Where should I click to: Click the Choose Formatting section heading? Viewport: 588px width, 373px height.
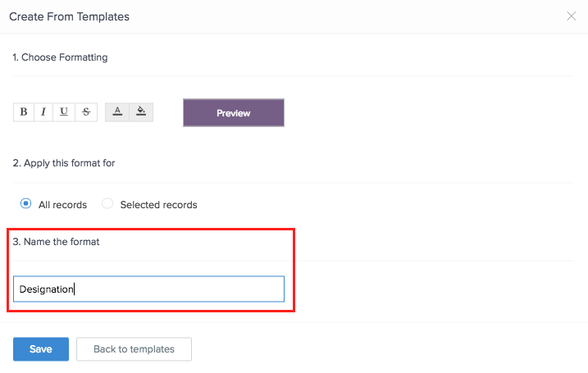pos(60,57)
